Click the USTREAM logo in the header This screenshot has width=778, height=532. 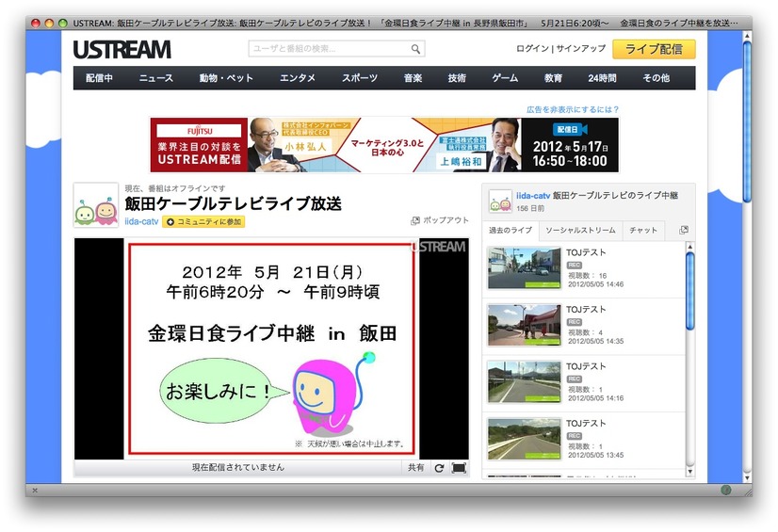click(122, 50)
